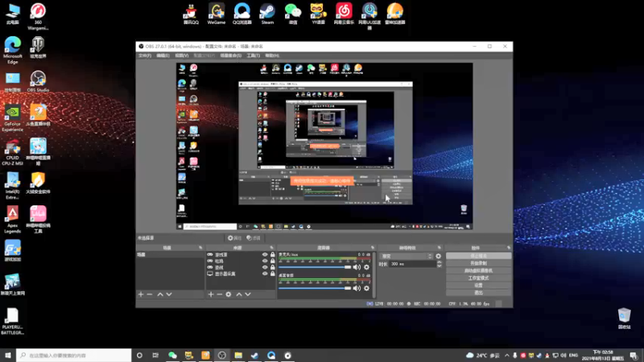Undock the 来源 sources panel
This screenshot has height=362, width=644.
[271, 248]
